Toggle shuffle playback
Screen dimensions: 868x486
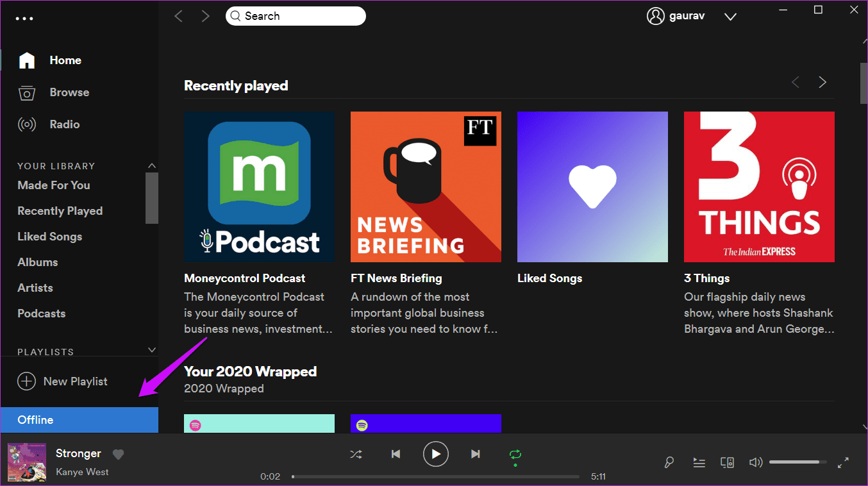tap(356, 454)
